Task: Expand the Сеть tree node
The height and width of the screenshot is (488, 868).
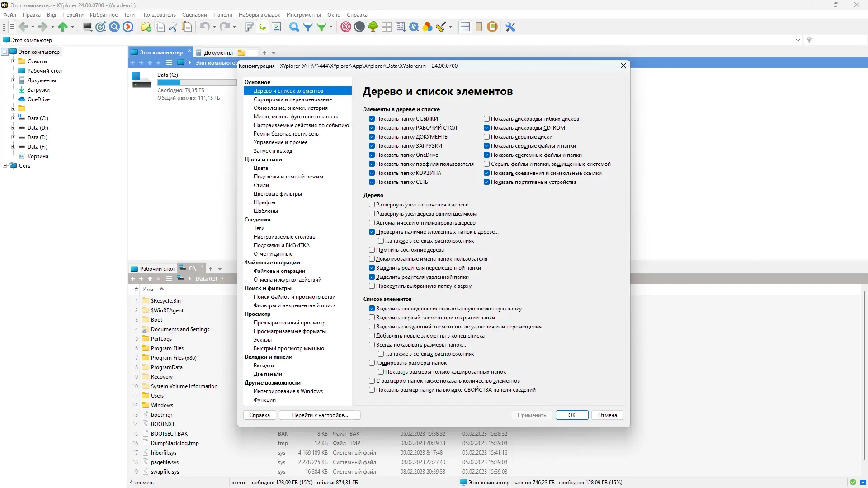Action: point(5,166)
